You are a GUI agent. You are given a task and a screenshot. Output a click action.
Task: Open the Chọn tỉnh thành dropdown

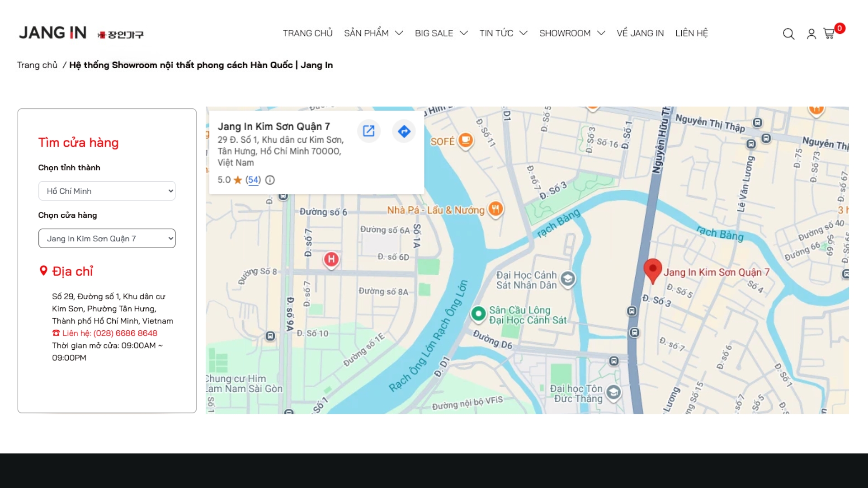tap(107, 191)
